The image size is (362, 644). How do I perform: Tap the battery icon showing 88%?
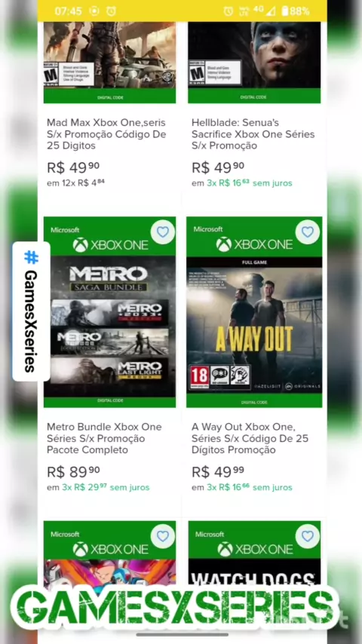coord(285,11)
